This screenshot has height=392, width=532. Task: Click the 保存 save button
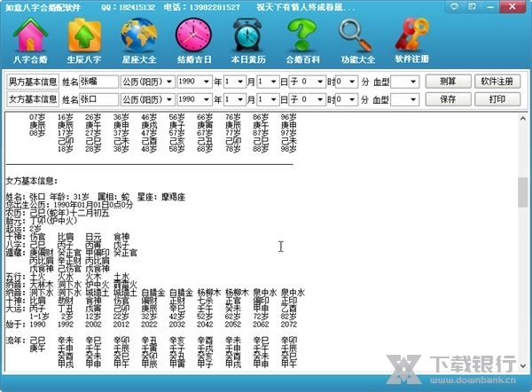[x=448, y=99]
